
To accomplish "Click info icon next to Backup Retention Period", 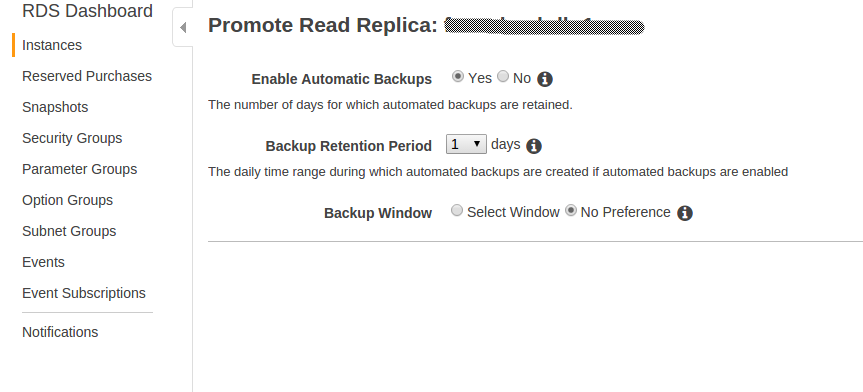I will pos(534,146).
